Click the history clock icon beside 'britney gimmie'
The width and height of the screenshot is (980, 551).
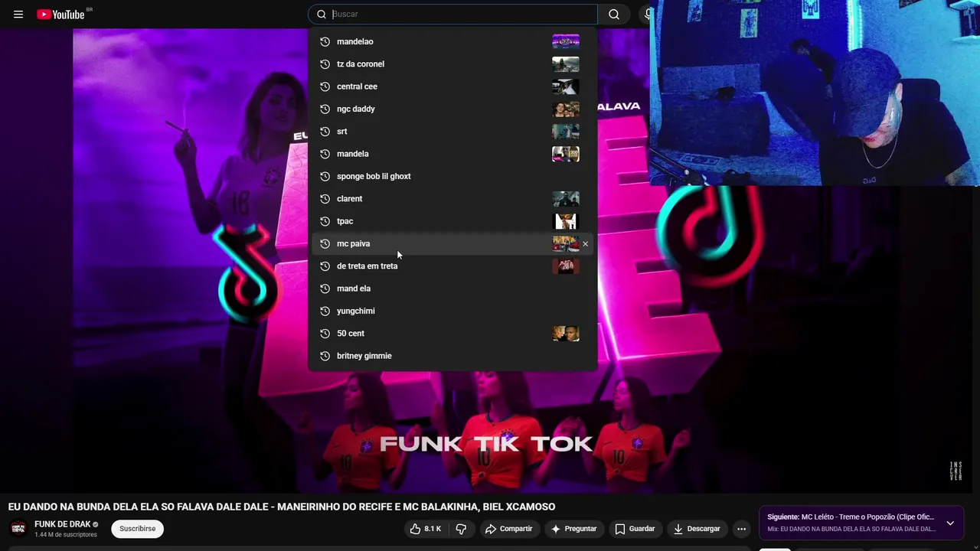(325, 356)
